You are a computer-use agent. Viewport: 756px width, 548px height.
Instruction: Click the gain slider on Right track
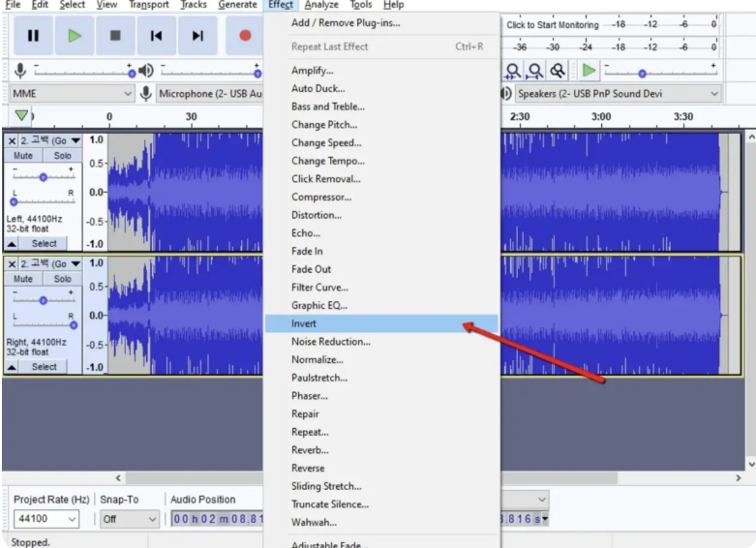pos(44,299)
